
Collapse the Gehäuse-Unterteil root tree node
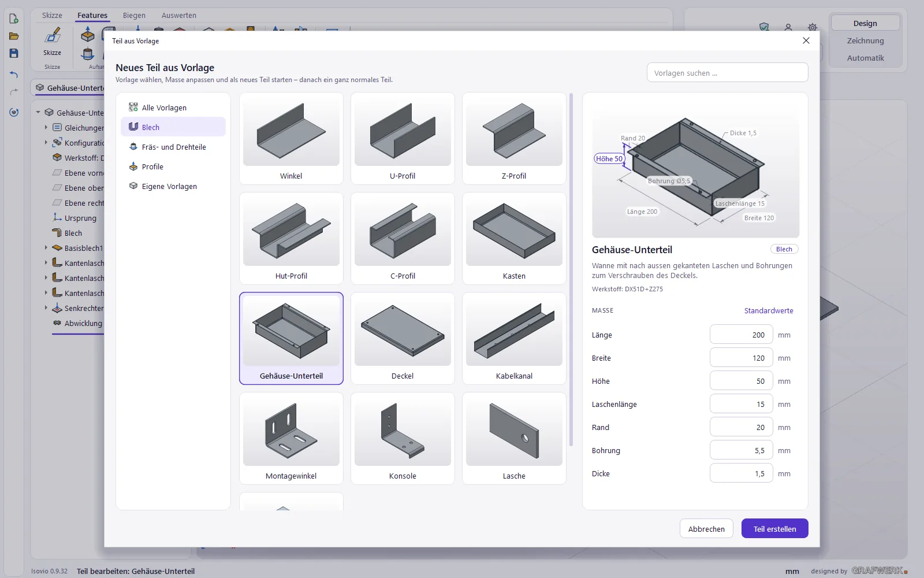[x=38, y=113]
